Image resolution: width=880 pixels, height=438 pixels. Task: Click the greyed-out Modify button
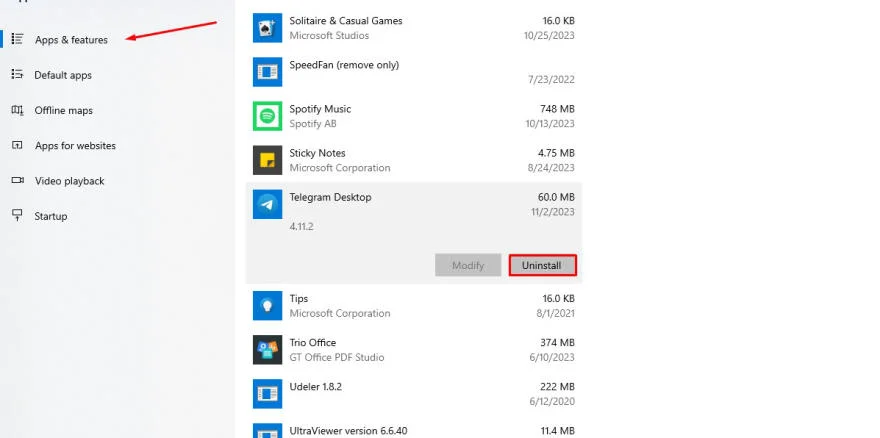468,265
